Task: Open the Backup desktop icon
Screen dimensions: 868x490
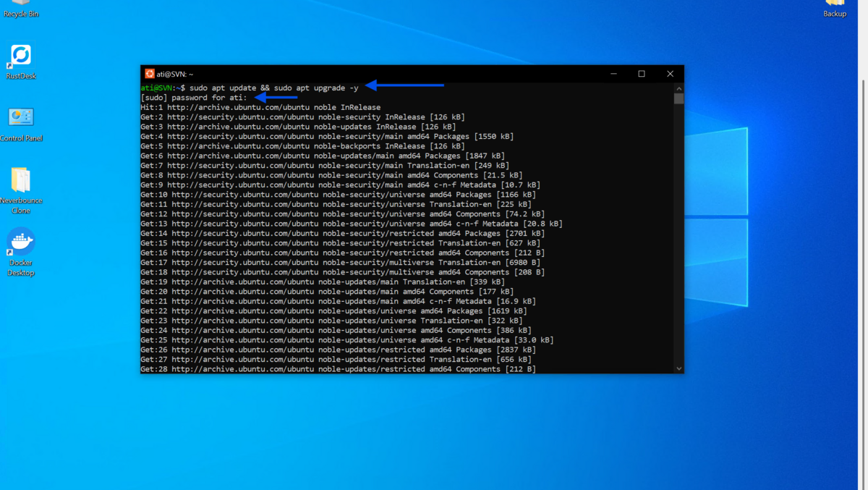Action: pos(835,6)
